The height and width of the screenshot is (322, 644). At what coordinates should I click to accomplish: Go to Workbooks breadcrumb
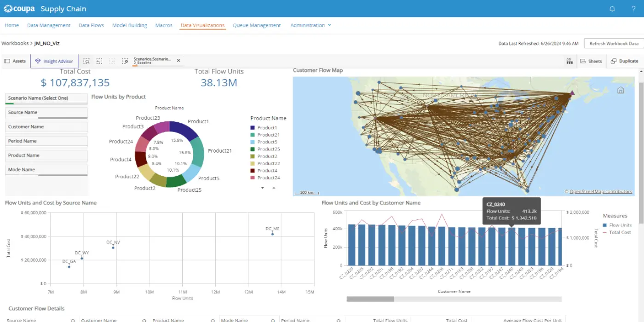pos(15,43)
